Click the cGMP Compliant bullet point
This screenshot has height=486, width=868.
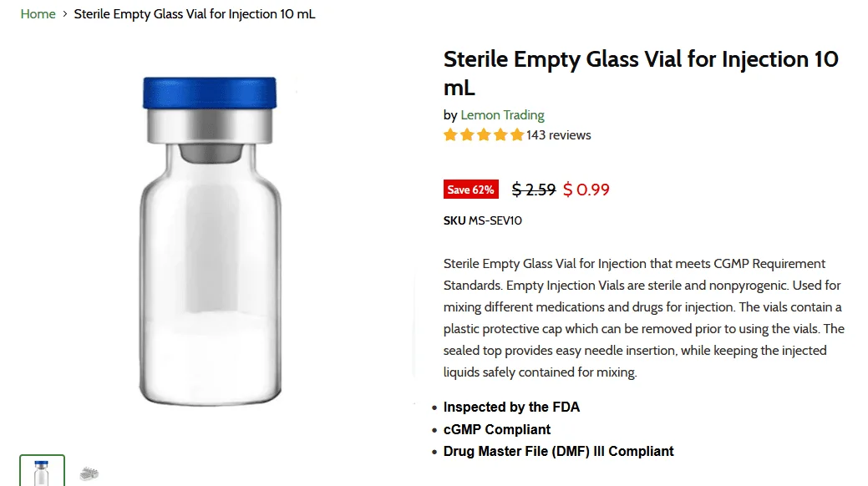tap(497, 429)
